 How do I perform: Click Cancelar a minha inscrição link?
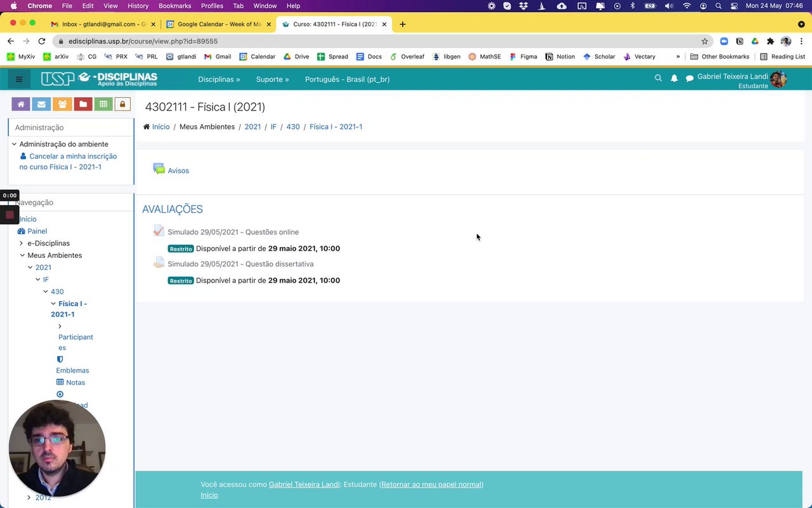(x=68, y=161)
